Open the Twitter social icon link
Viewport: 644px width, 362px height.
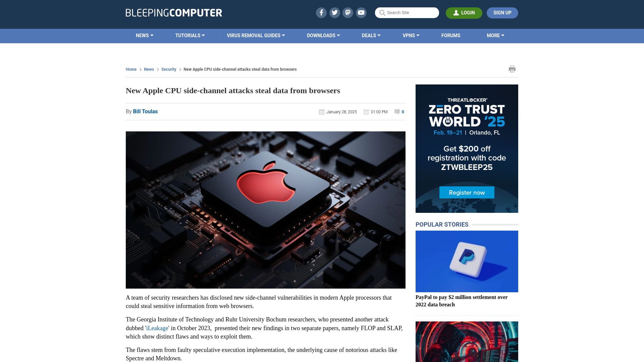click(334, 12)
